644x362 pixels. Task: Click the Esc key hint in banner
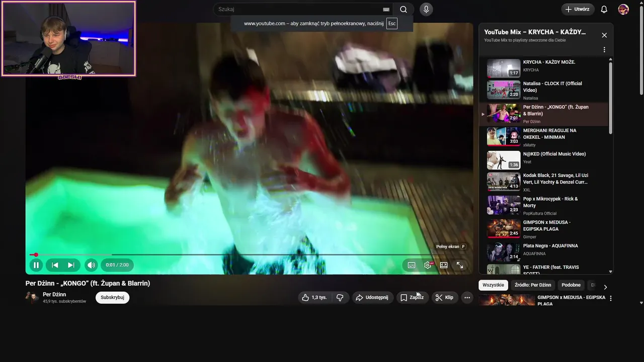coord(392,24)
